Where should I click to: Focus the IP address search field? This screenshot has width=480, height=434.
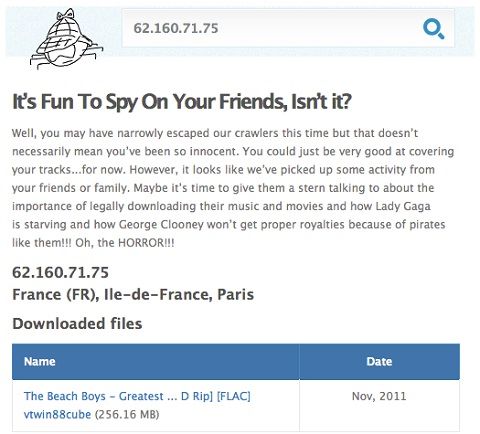tap(288, 28)
